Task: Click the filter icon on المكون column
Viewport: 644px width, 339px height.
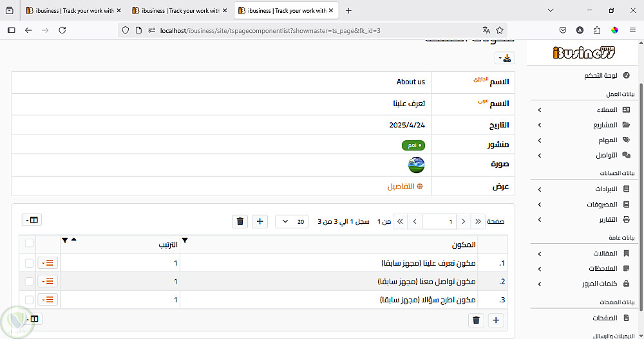Action: 185,241
